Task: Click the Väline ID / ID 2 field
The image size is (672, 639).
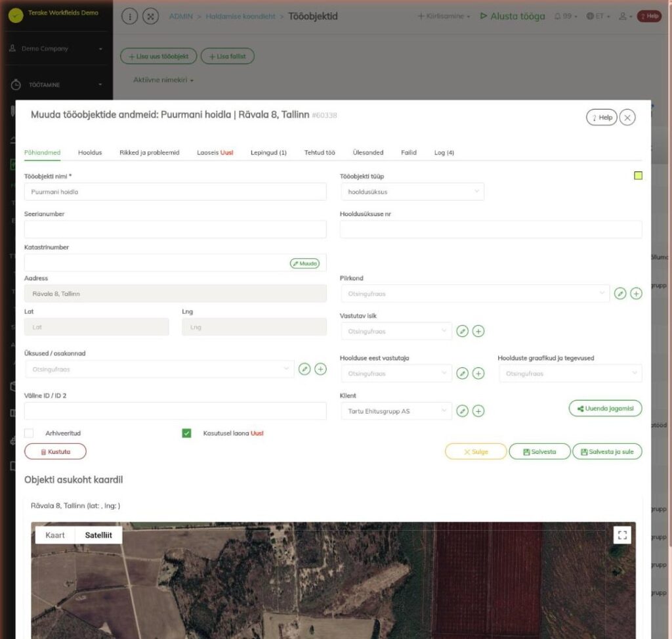Action: click(175, 411)
